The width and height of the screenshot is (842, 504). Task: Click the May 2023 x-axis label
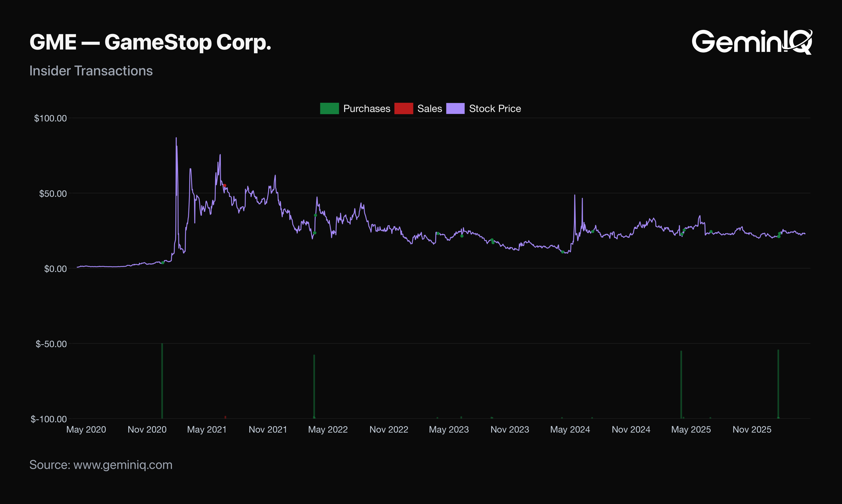(449, 430)
